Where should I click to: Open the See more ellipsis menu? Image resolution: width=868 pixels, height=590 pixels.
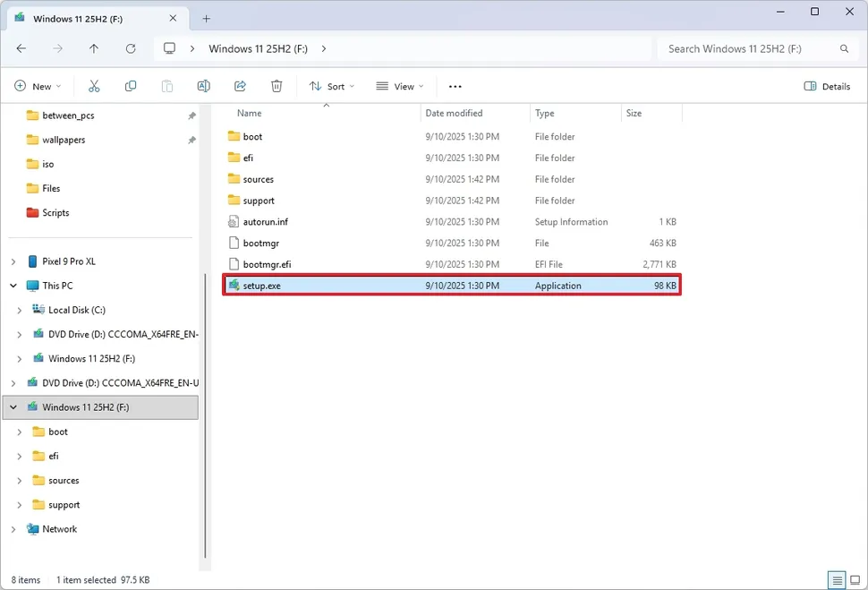[455, 86]
